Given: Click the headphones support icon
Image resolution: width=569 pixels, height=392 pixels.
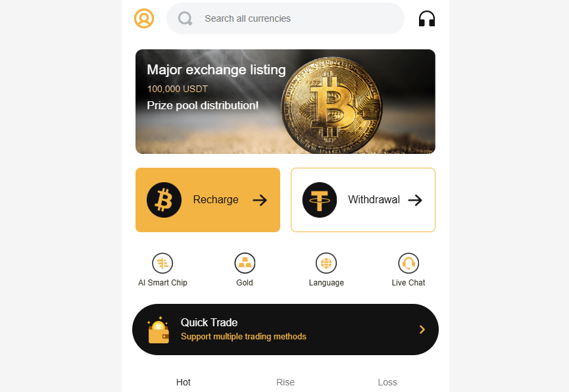Looking at the screenshot, I should 427,18.
